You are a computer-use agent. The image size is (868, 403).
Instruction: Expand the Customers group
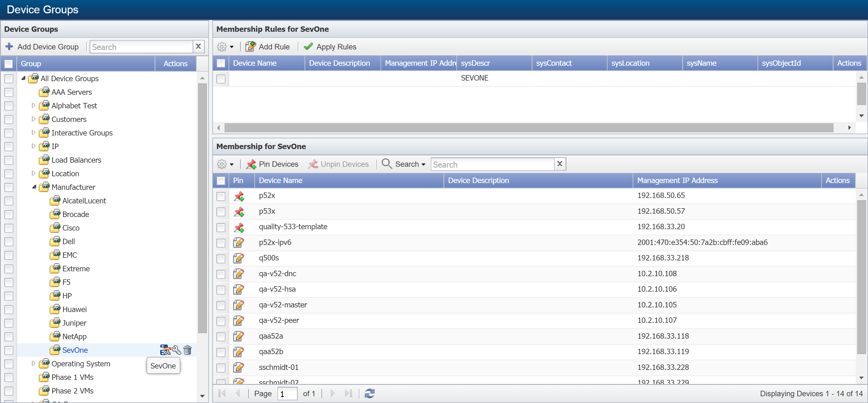[33, 119]
